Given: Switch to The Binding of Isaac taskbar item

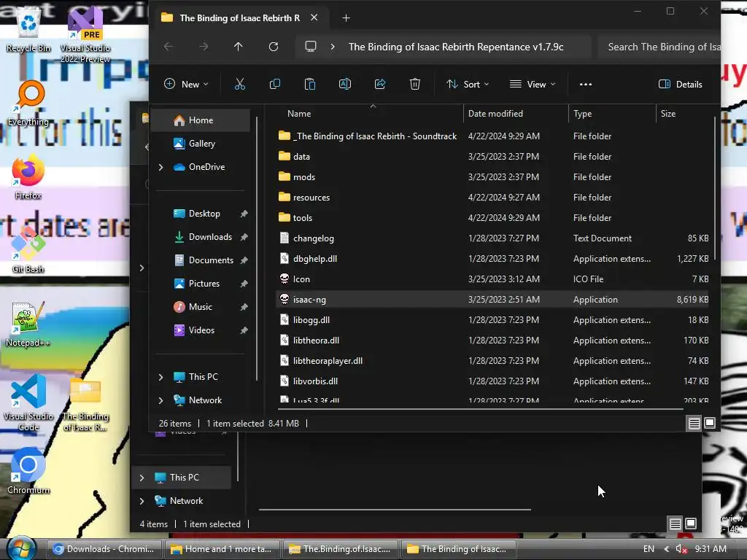Looking at the screenshot, I should (x=458, y=549).
